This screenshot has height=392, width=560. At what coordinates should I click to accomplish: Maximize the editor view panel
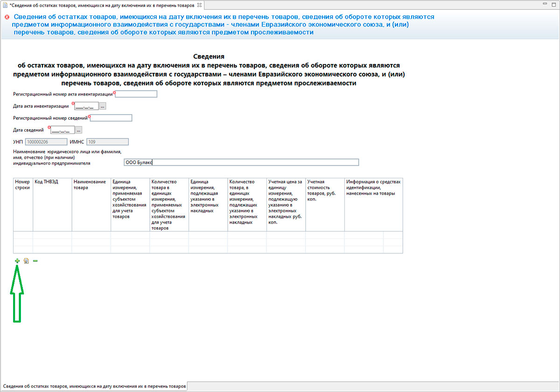tap(553, 4)
